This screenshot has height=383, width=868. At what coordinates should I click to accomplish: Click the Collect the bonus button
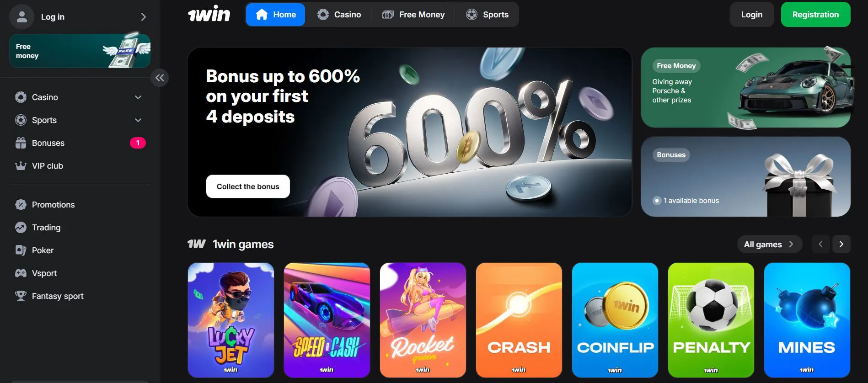(248, 186)
